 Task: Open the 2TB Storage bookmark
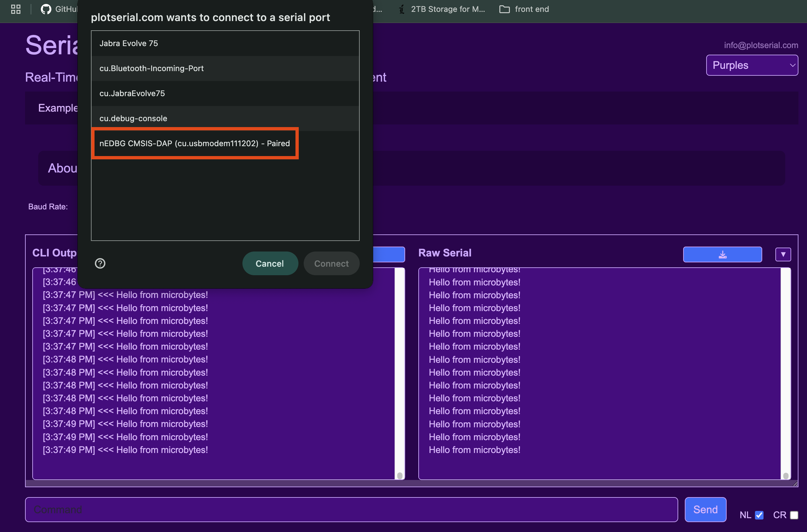pos(442,9)
